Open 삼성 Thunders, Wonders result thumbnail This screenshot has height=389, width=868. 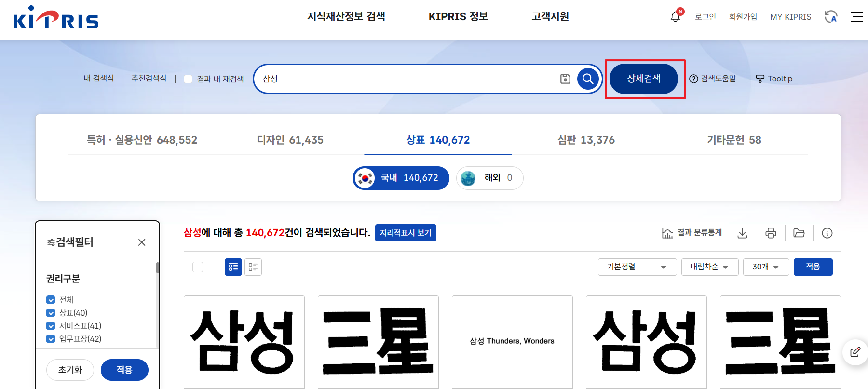[512, 342]
